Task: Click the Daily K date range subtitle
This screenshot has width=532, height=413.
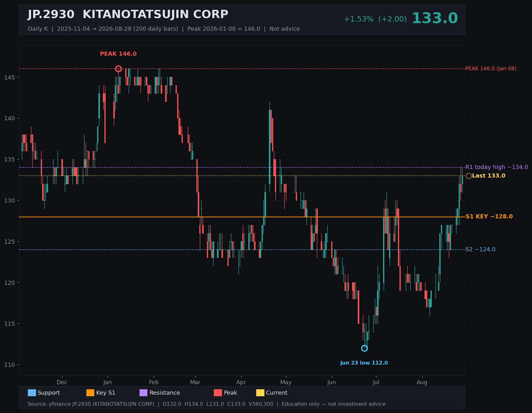Action: [x=164, y=29]
